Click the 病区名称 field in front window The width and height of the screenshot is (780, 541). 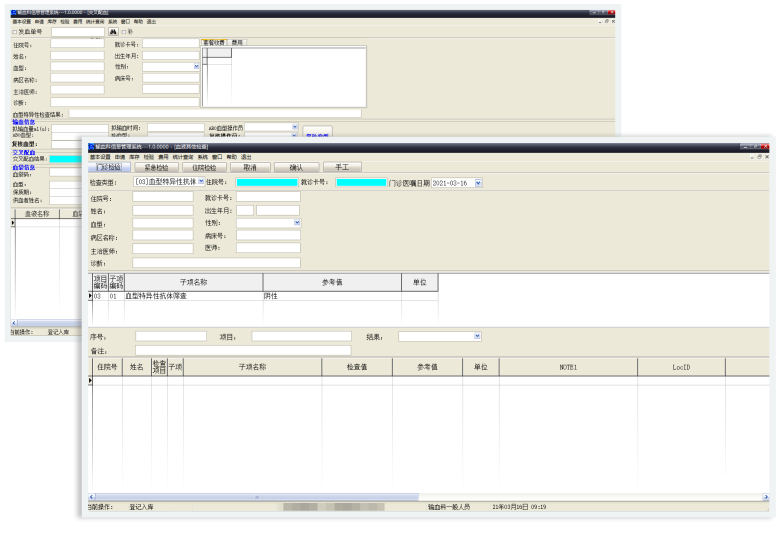click(x=163, y=236)
